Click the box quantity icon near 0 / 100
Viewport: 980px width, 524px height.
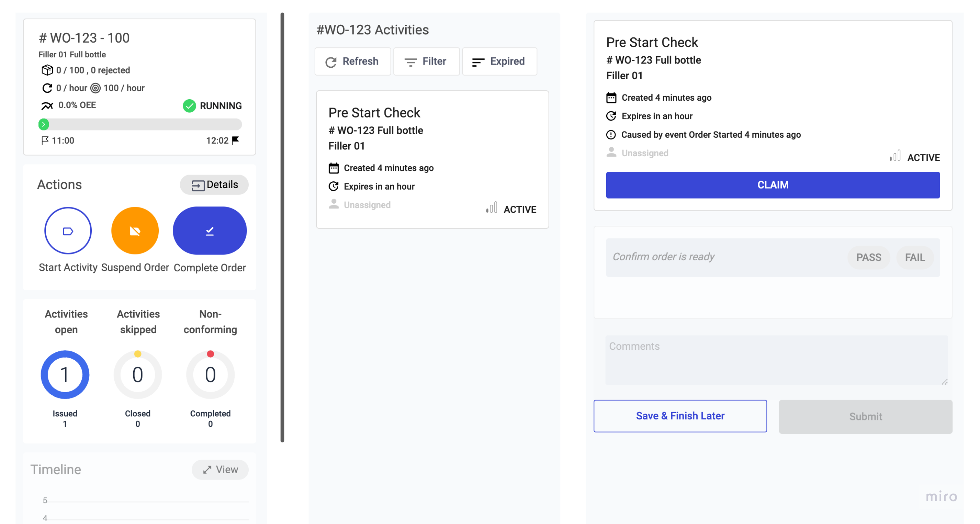pos(47,70)
